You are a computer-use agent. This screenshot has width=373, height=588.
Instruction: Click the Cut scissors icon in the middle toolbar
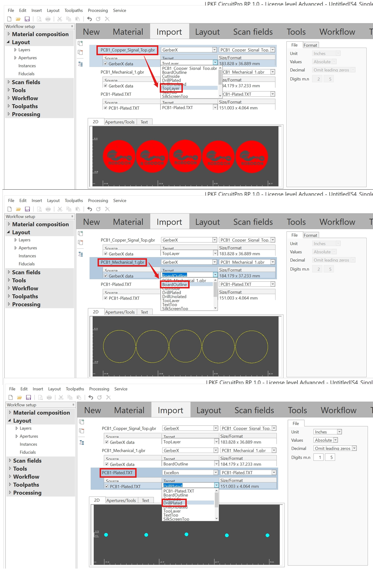(x=60, y=209)
